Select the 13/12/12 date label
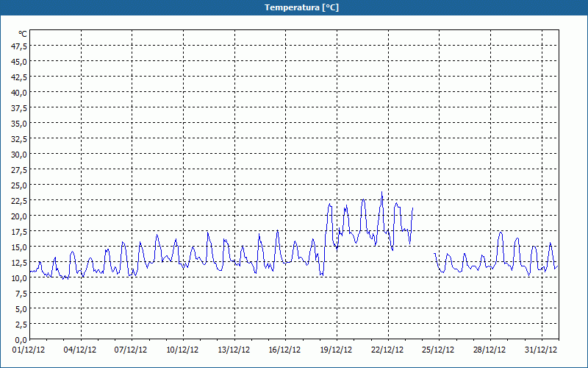Image resolution: width=588 pixels, height=368 pixels. coord(234,350)
